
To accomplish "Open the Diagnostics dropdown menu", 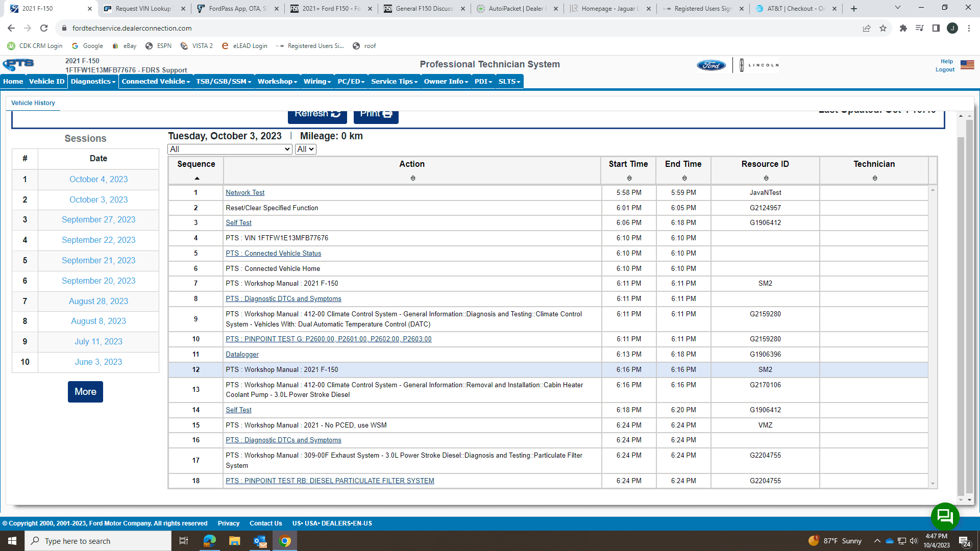I will [93, 82].
